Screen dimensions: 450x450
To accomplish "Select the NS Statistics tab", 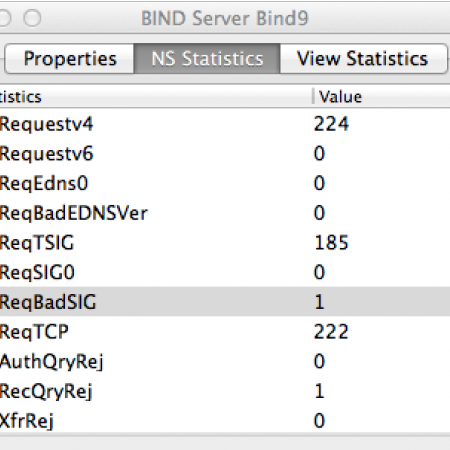I will pyautogui.click(x=207, y=59).
